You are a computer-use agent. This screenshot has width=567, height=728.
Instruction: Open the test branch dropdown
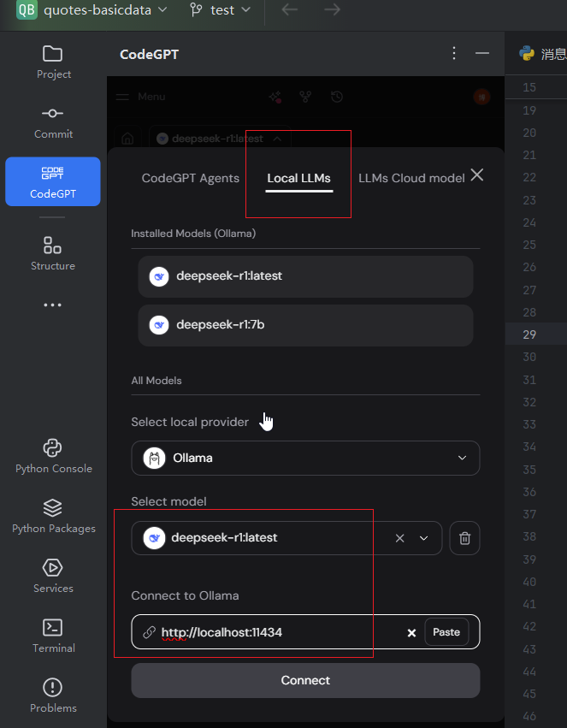click(x=221, y=10)
